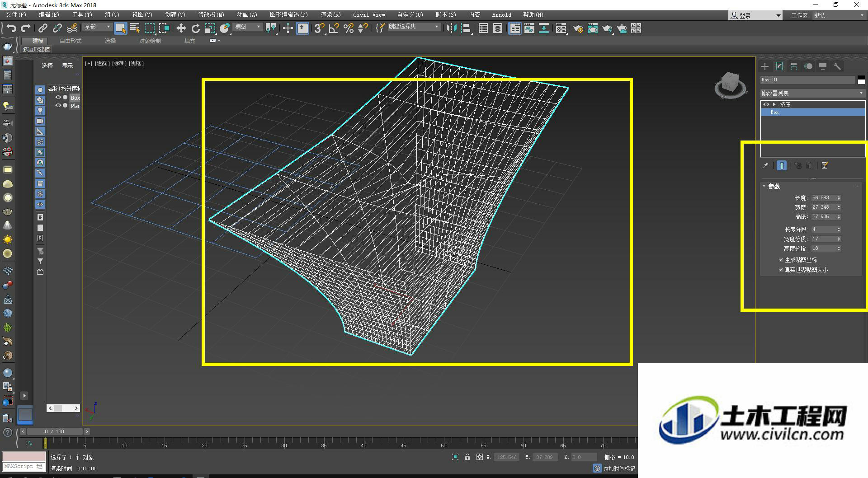
Task: Click the 高度分段 spinner arrows
Action: click(x=839, y=248)
